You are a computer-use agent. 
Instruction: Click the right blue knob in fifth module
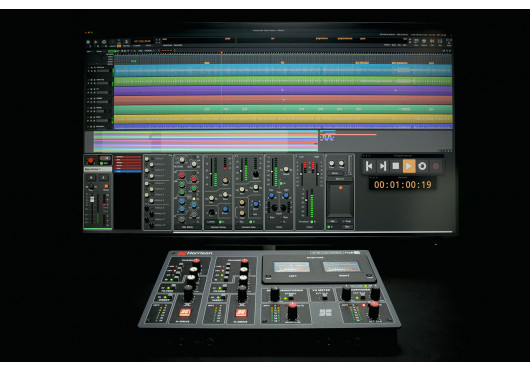coord(286,195)
